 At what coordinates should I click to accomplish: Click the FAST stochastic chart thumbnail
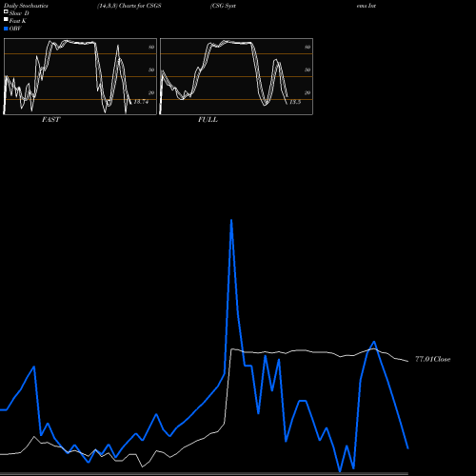coord(80,76)
